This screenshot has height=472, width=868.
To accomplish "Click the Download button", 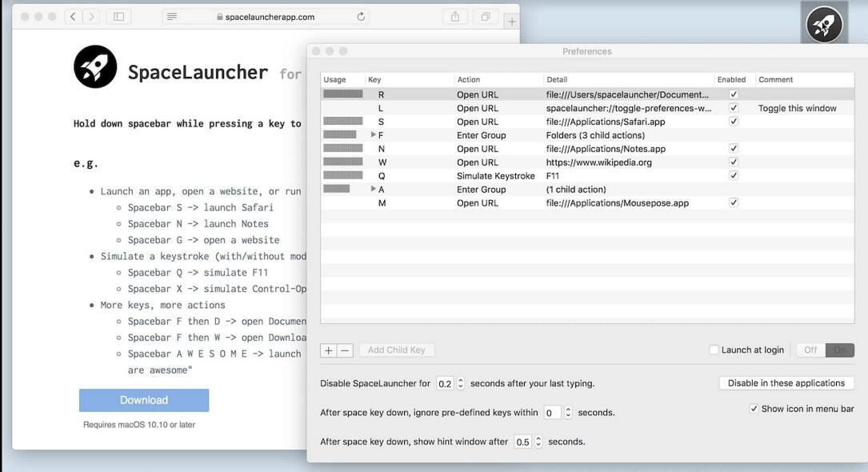I will pos(144,400).
